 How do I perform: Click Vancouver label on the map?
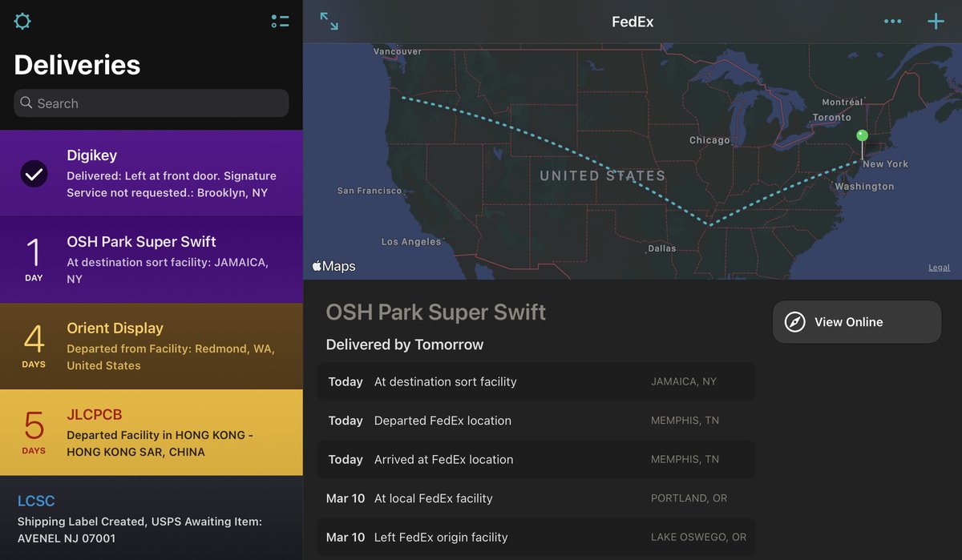tap(398, 51)
